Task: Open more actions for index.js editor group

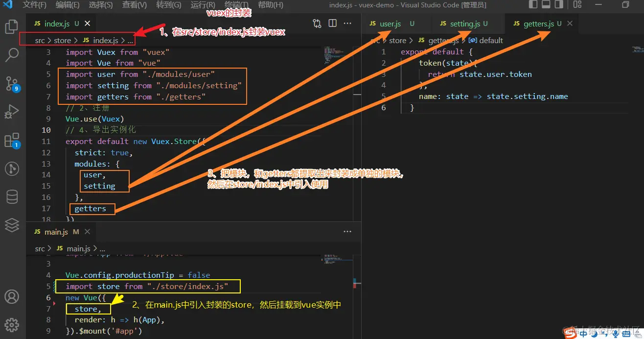Action: 347,24
